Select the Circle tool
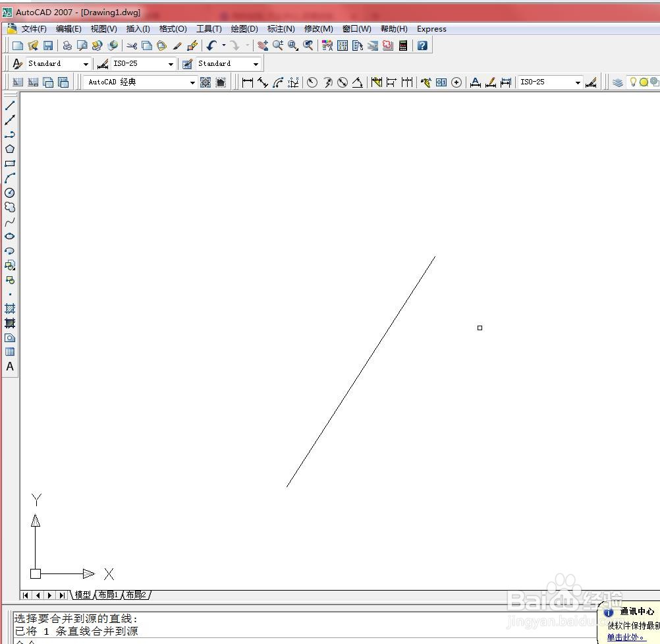 10,193
